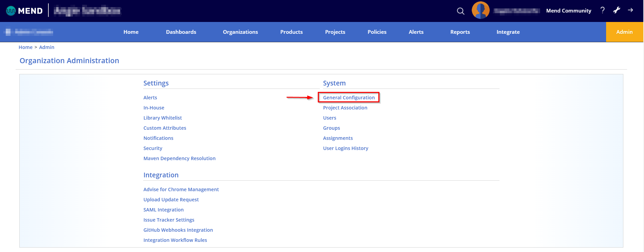Go to the Organizations menu item
The image size is (644, 252).
(x=240, y=32)
